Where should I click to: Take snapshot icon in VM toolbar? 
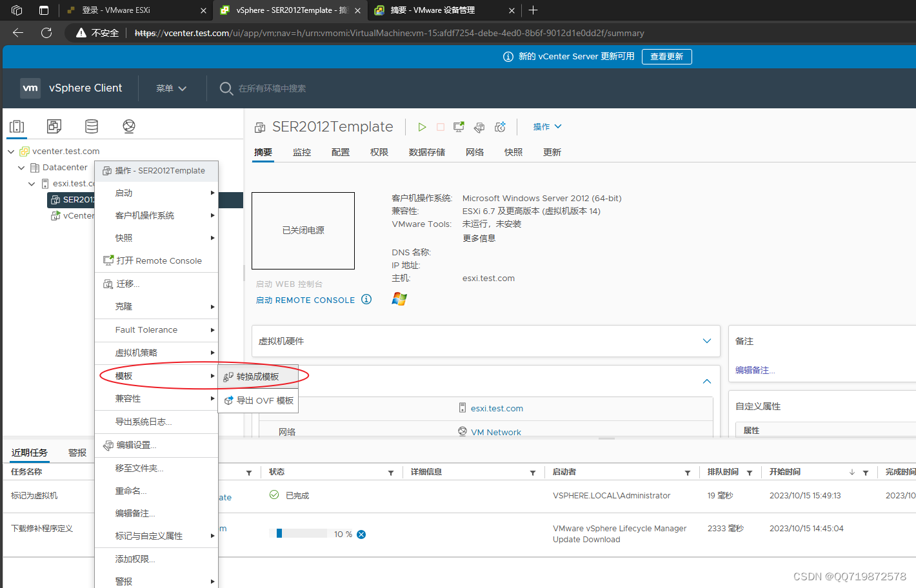click(500, 127)
